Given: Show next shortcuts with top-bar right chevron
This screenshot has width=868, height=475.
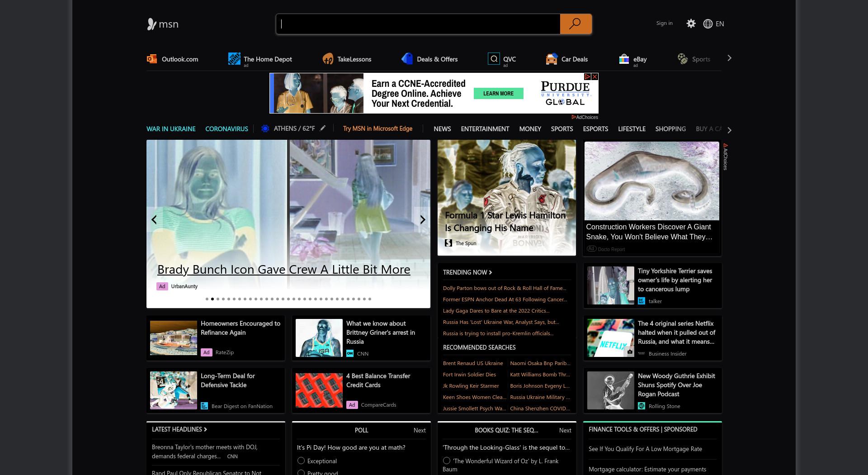Looking at the screenshot, I should click(729, 58).
